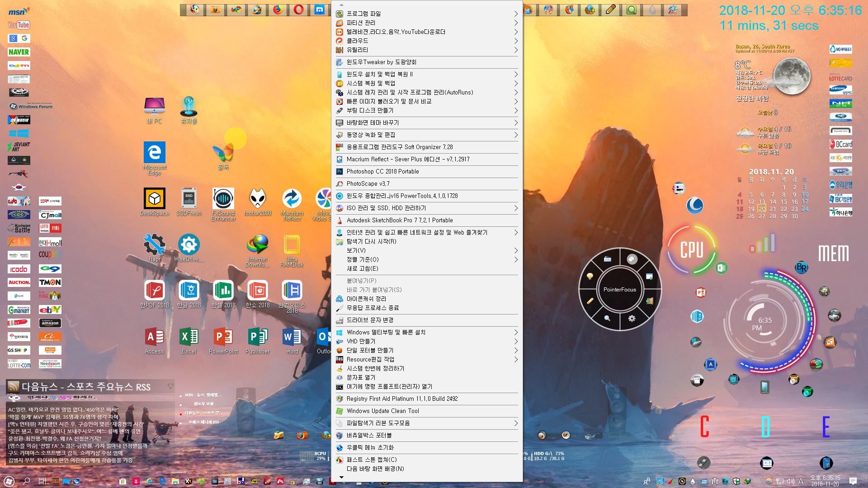Open Rapr gear-wrench icon
The image size is (868, 488).
(x=154, y=248)
